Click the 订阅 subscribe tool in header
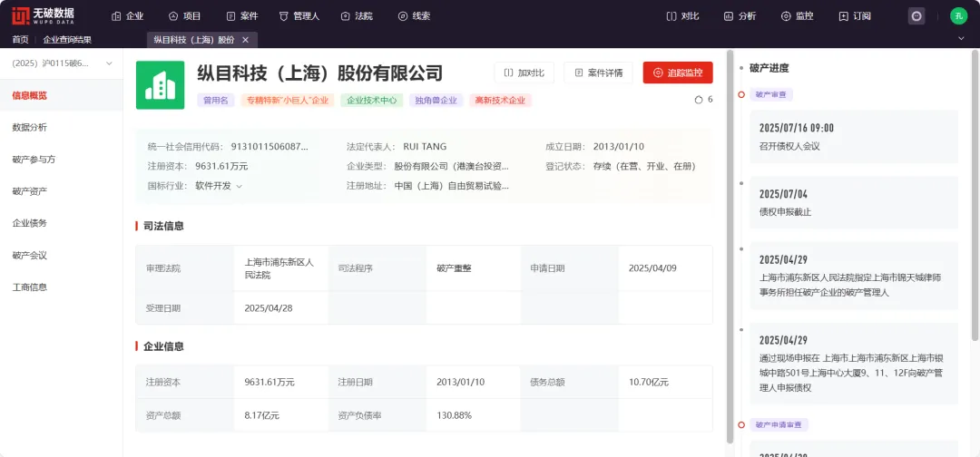980x457 pixels. (x=855, y=16)
